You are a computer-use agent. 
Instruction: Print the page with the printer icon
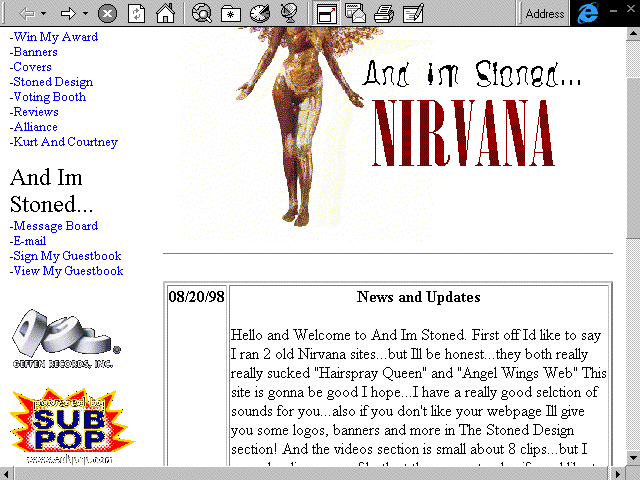384,13
